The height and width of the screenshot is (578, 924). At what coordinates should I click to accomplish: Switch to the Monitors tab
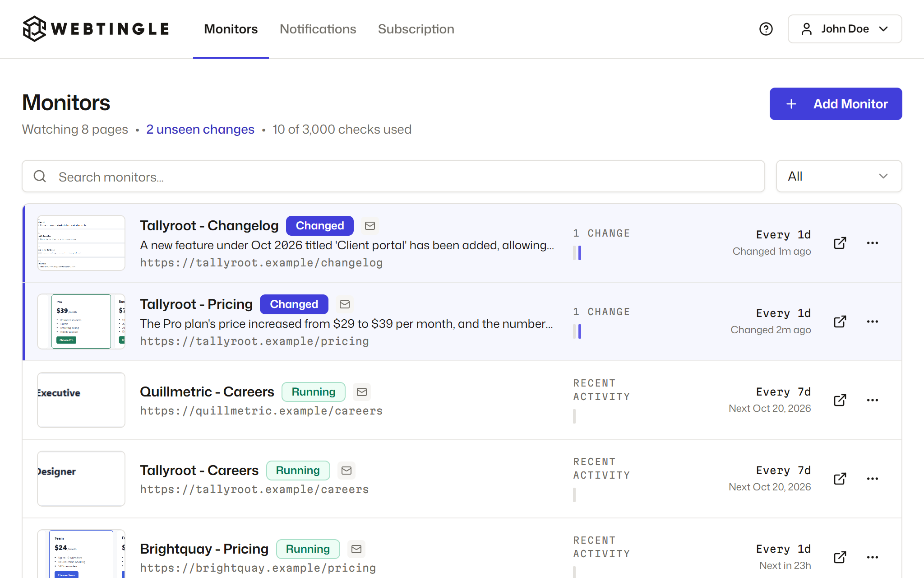231,29
